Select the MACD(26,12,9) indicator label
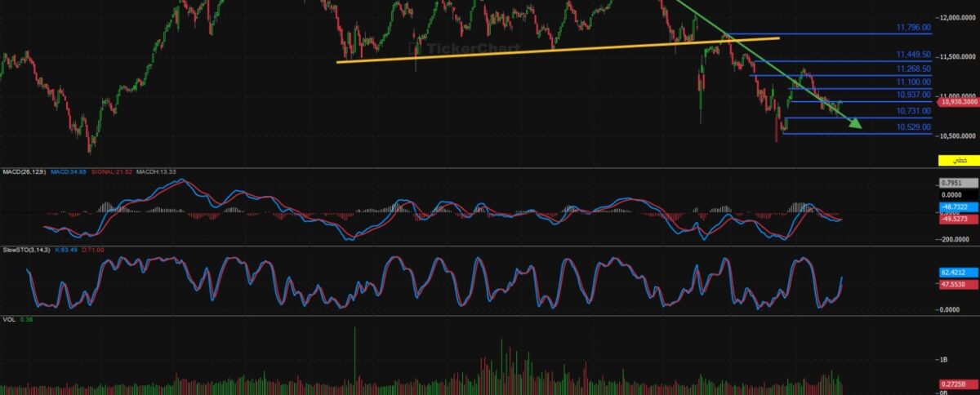The width and height of the screenshot is (980, 395). click(x=23, y=172)
